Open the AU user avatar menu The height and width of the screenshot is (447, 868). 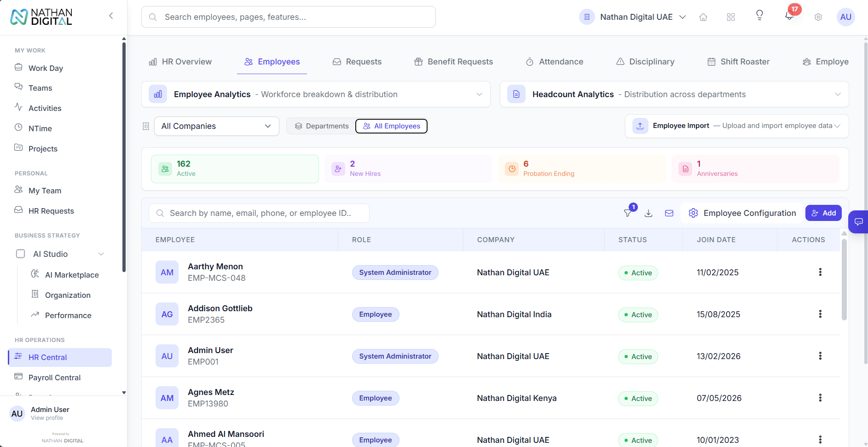[x=846, y=17]
